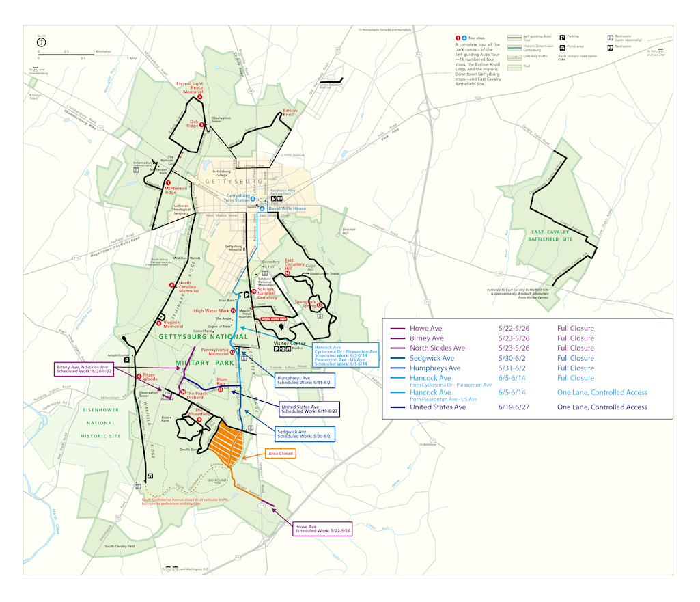Screen dimensions: 700x602
Task: Select tour stop 4 marker at North Carolina Memorial
Action: click(172, 285)
